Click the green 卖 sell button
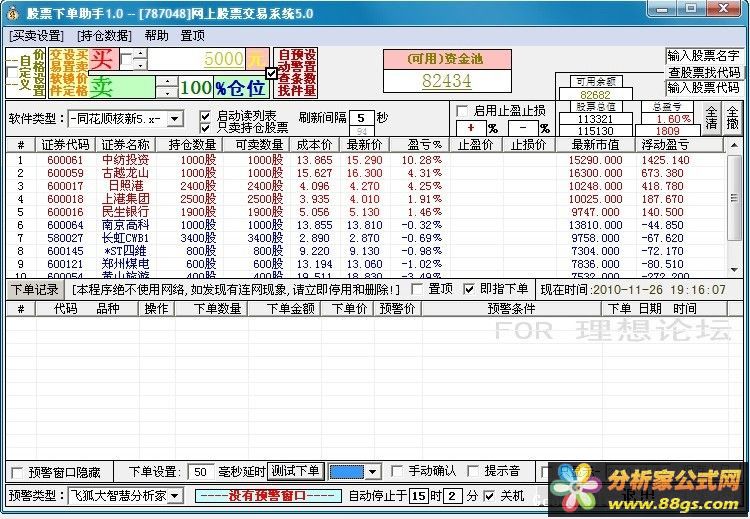This screenshot has width=750, height=519. [x=122, y=87]
